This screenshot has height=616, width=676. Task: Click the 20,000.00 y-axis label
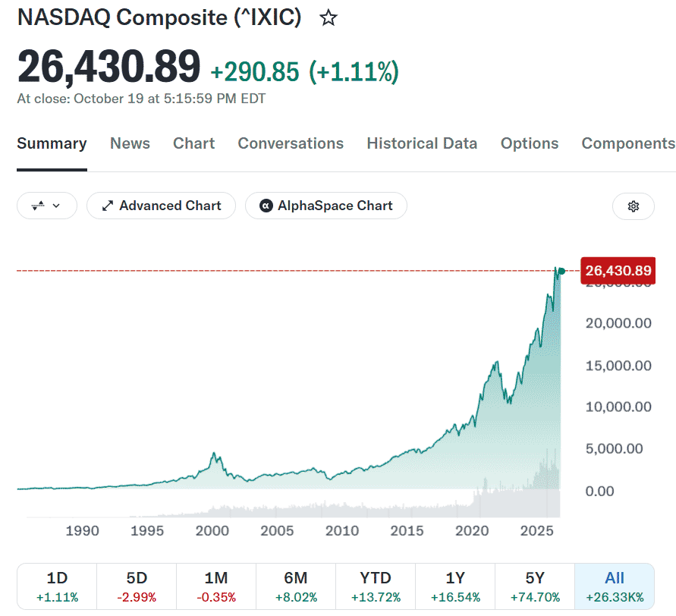pyautogui.click(x=618, y=323)
